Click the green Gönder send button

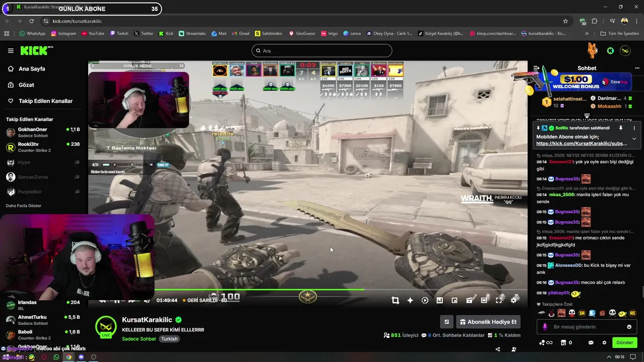pyautogui.click(x=624, y=342)
